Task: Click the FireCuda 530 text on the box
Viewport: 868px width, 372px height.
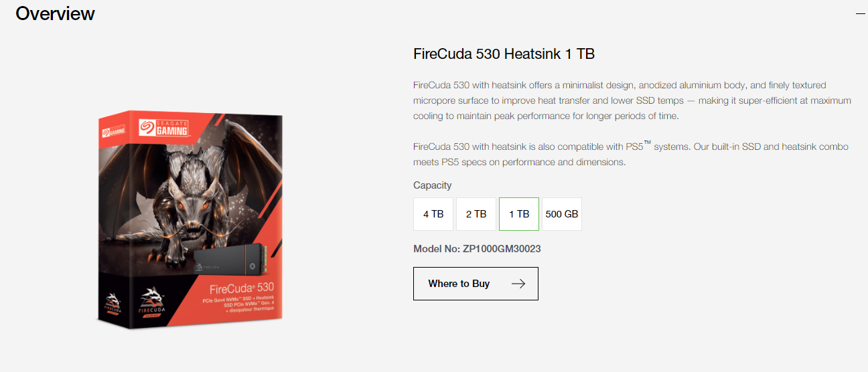Action: tap(241, 289)
